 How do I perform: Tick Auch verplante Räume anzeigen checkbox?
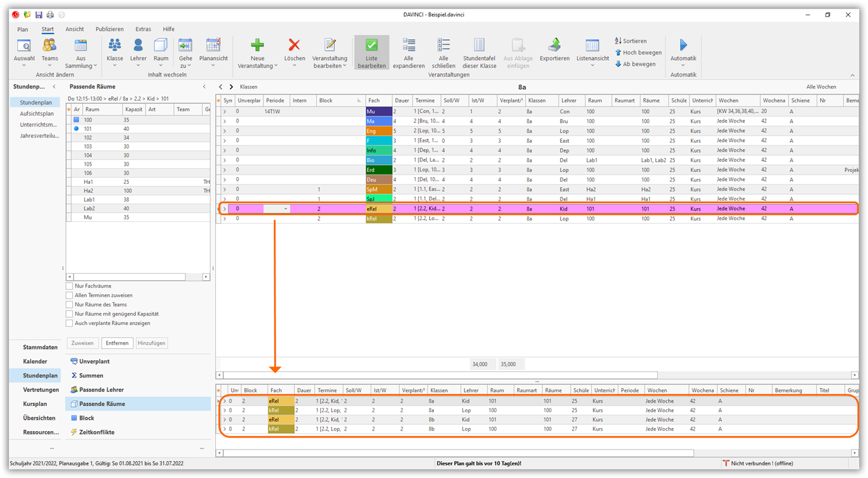point(70,323)
